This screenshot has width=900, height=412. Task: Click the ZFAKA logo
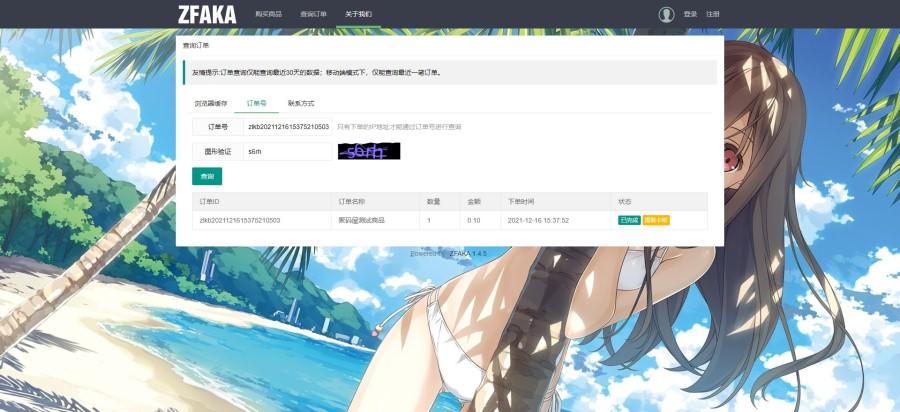coord(207,14)
